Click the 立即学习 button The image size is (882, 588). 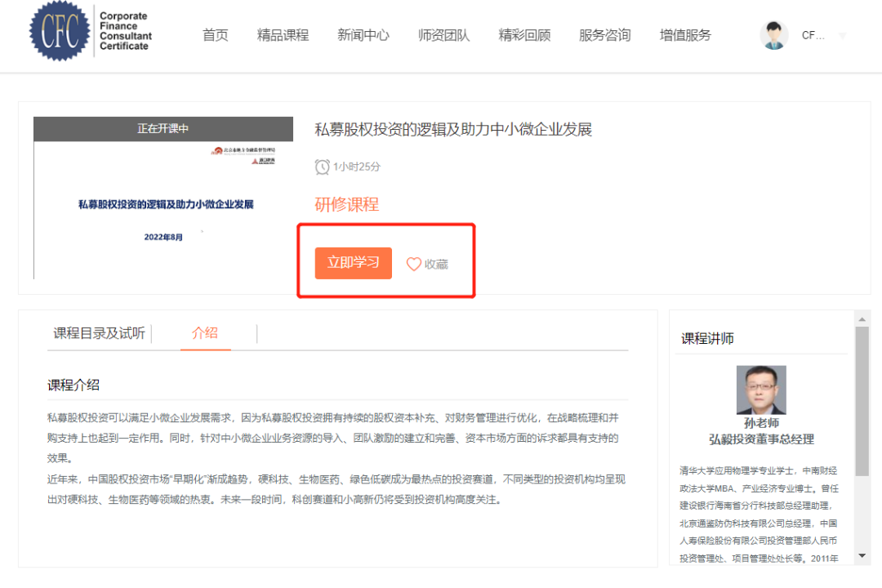[354, 263]
